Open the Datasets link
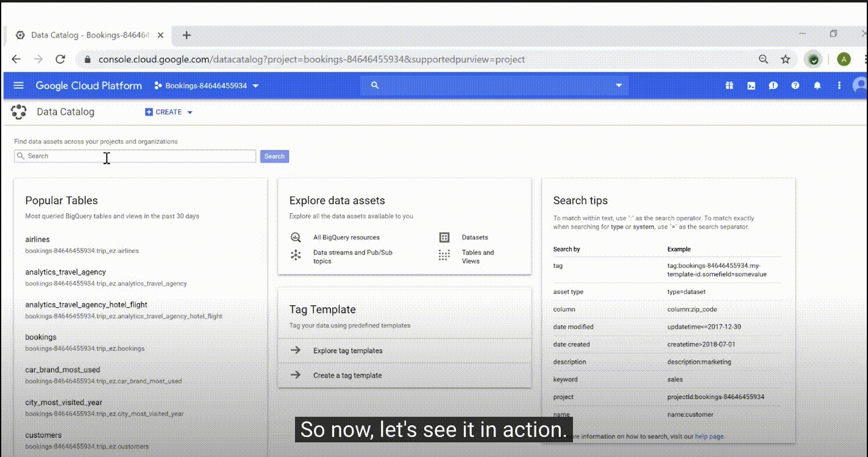868x457 pixels. pos(475,238)
